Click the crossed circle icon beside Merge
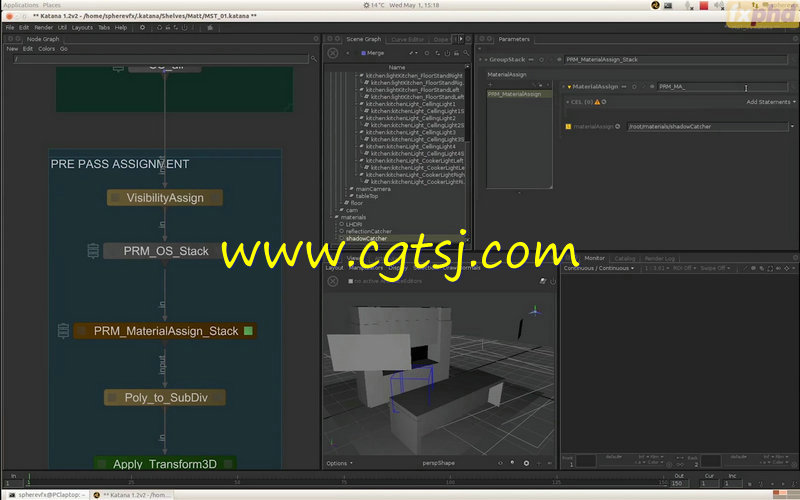 pos(333,53)
